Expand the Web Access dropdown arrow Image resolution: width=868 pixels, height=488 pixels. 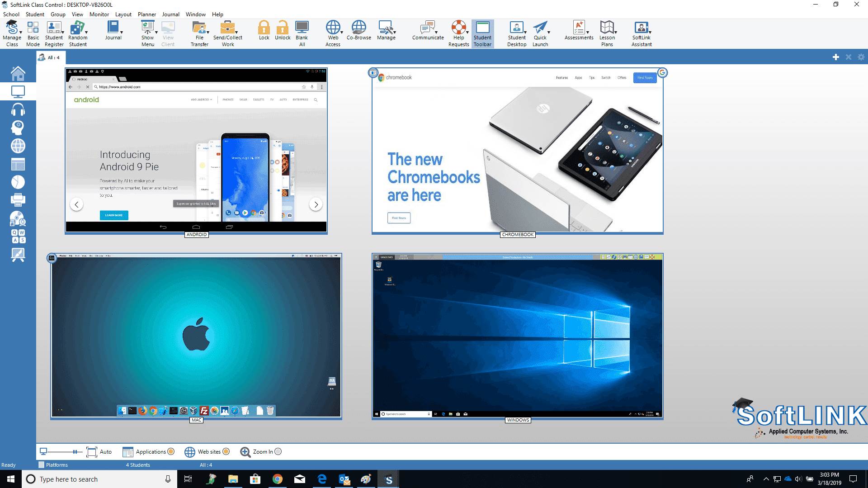[342, 33]
